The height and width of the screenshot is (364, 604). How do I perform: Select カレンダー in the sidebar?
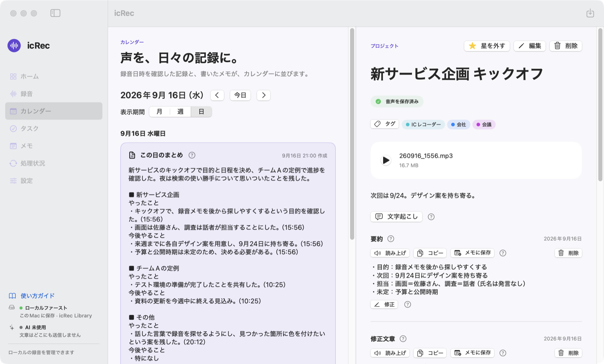[54, 111]
